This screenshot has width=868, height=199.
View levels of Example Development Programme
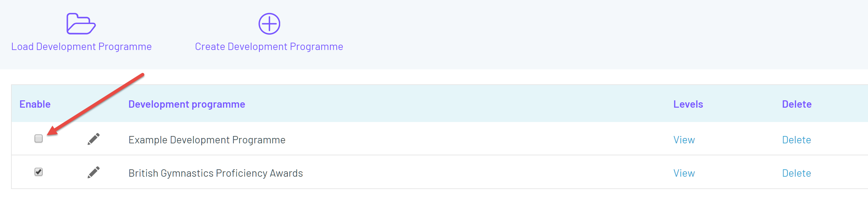point(684,140)
